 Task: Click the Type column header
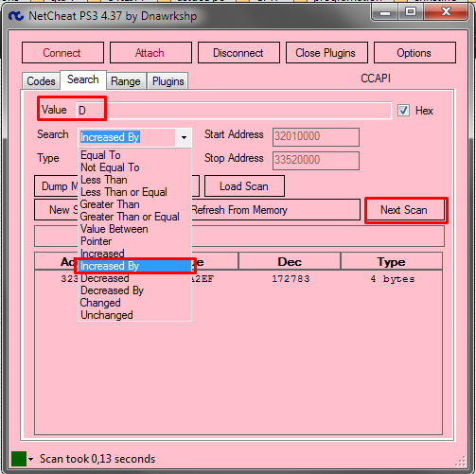392,261
